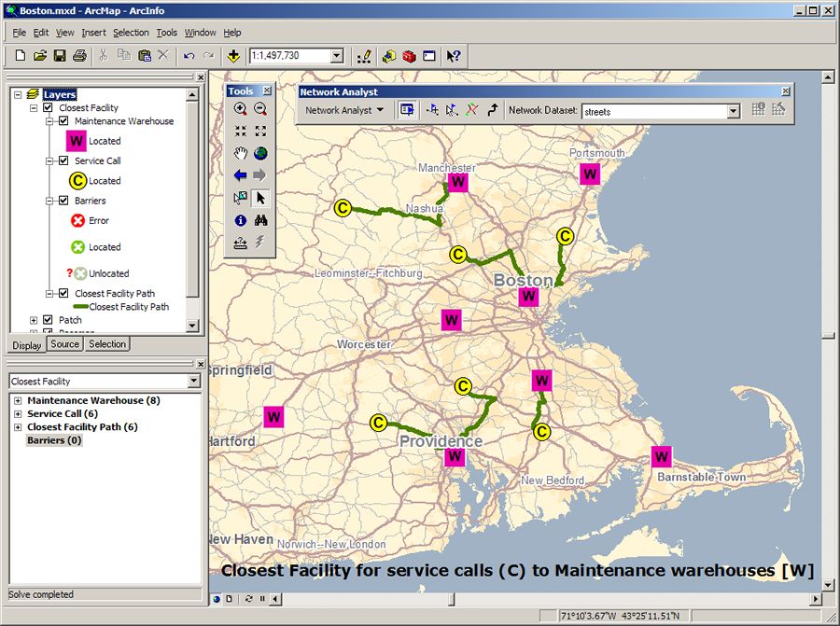Click the Add Data button

(x=233, y=56)
